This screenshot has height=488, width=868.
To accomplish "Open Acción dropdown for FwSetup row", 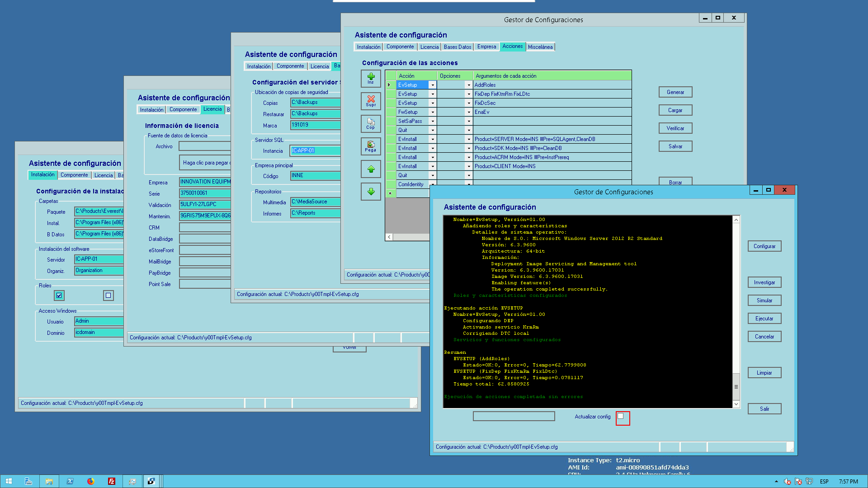I will 433,112.
